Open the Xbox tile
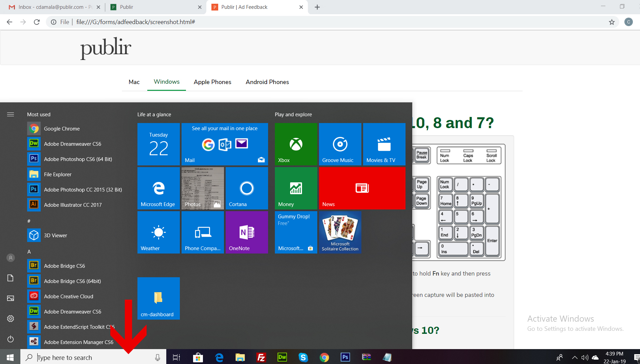 [296, 144]
